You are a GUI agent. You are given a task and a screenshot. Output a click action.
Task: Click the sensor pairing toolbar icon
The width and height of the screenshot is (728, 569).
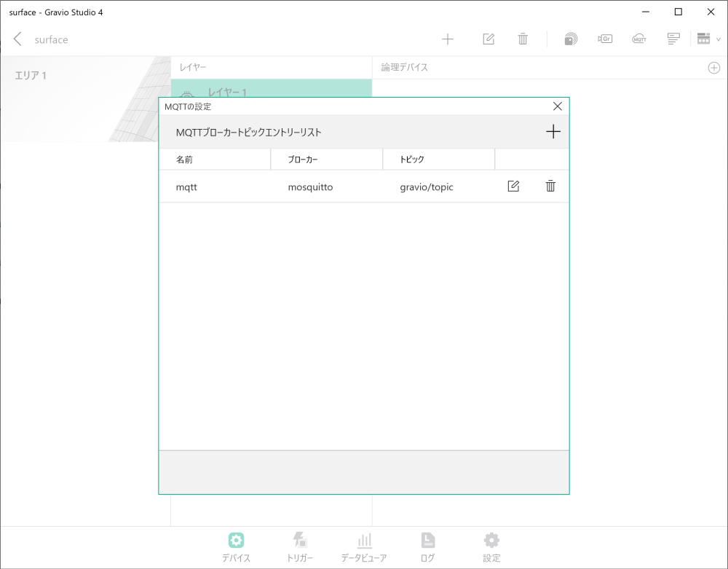pos(571,38)
